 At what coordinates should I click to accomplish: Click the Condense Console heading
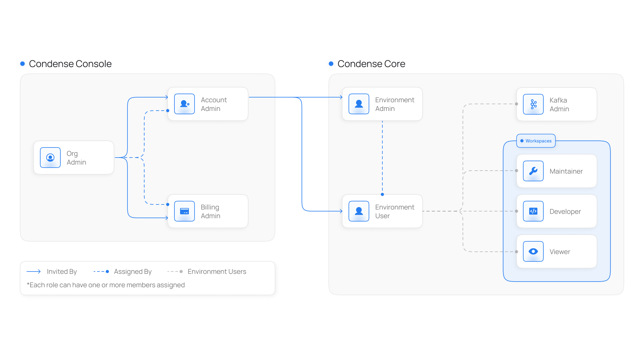(70, 64)
